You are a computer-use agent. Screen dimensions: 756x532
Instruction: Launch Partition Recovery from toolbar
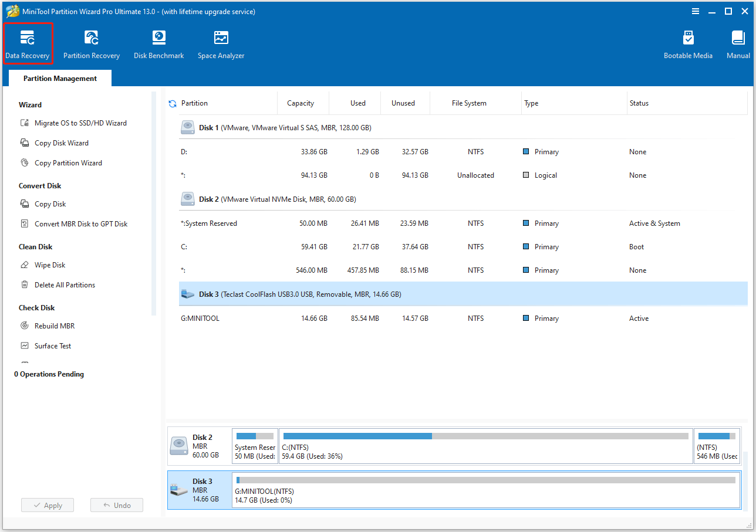coord(92,45)
